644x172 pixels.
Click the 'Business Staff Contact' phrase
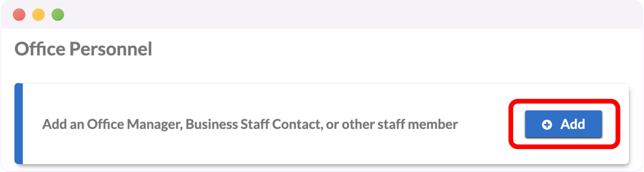pyautogui.click(x=254, y=124)
